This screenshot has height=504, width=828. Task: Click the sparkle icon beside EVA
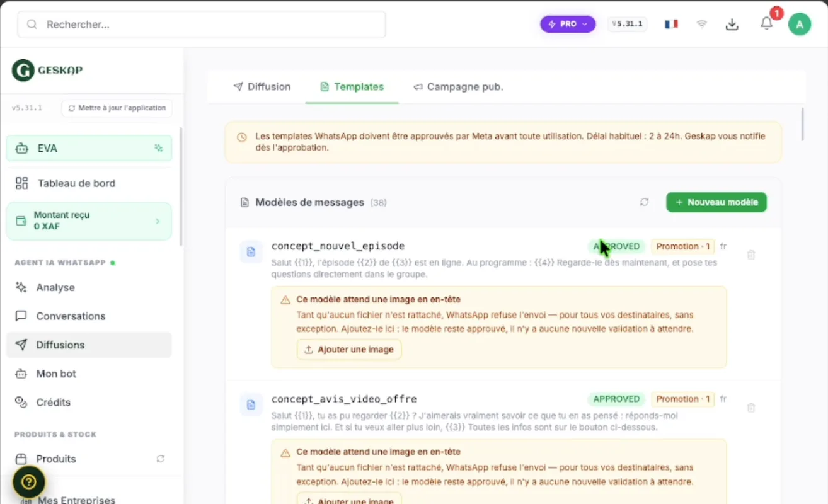pyautogui.click(x=158, y=148)
